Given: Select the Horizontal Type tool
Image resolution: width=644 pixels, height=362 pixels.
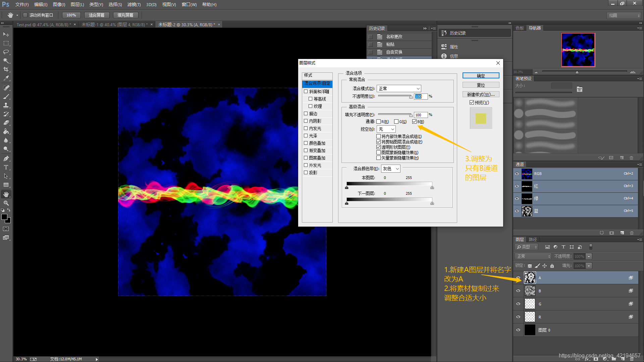Looking at the screenshot, I should pos(6,167).
